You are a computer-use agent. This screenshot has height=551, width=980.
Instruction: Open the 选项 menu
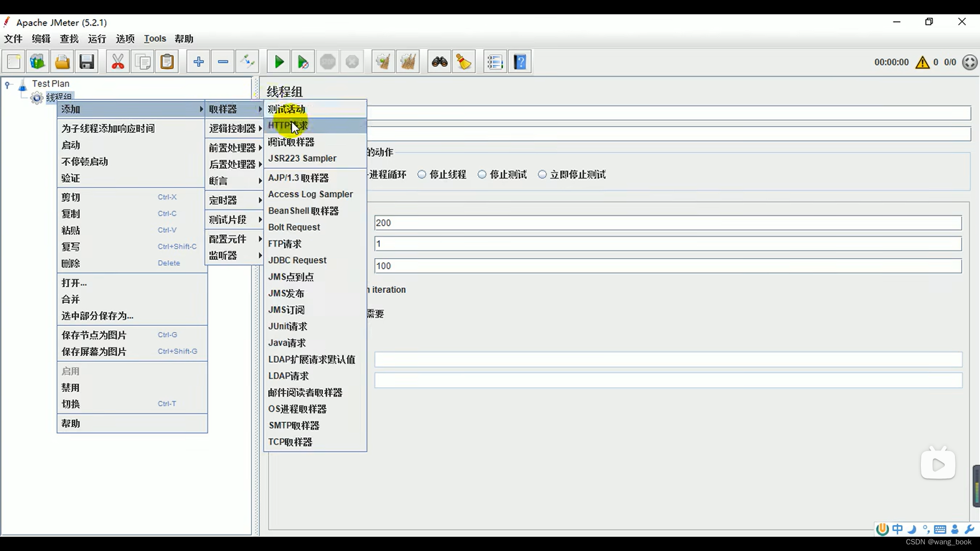coord(125,39)
